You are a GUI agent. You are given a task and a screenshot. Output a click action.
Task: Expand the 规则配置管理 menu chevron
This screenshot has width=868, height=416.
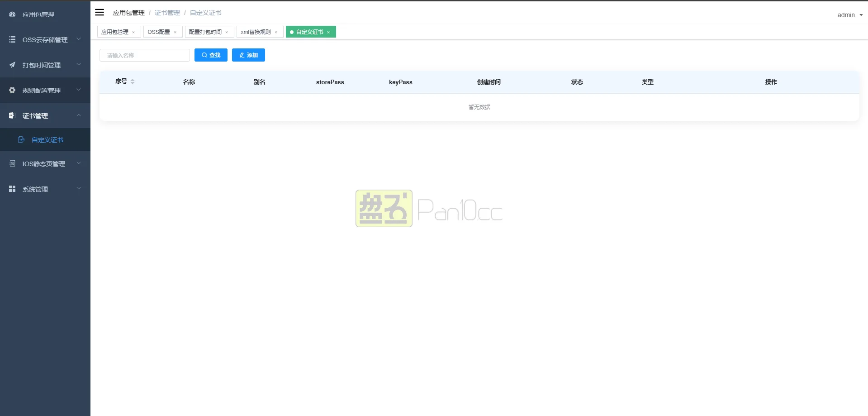(79, 90)
